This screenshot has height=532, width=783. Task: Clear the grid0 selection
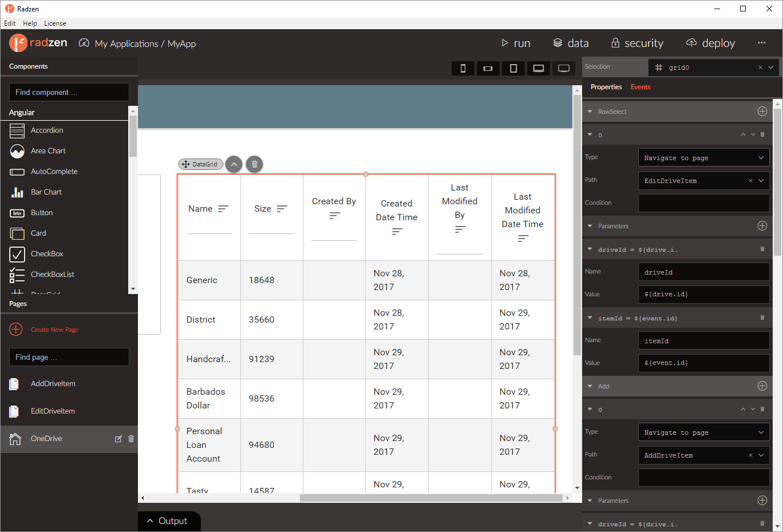pos(760,68)
